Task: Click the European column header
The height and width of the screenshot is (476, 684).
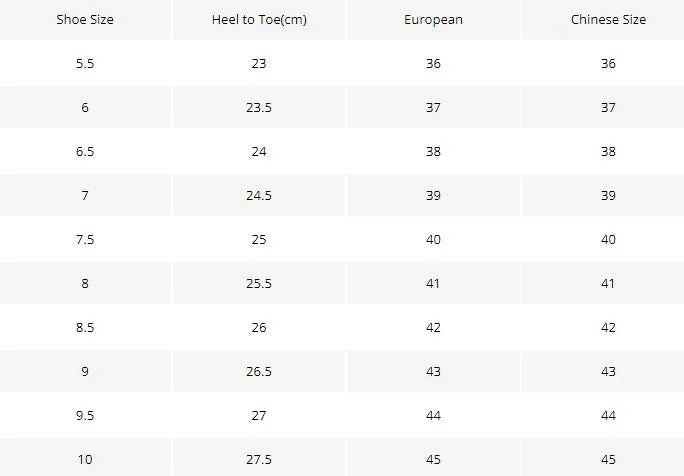Action: click(x=433, y=20)
